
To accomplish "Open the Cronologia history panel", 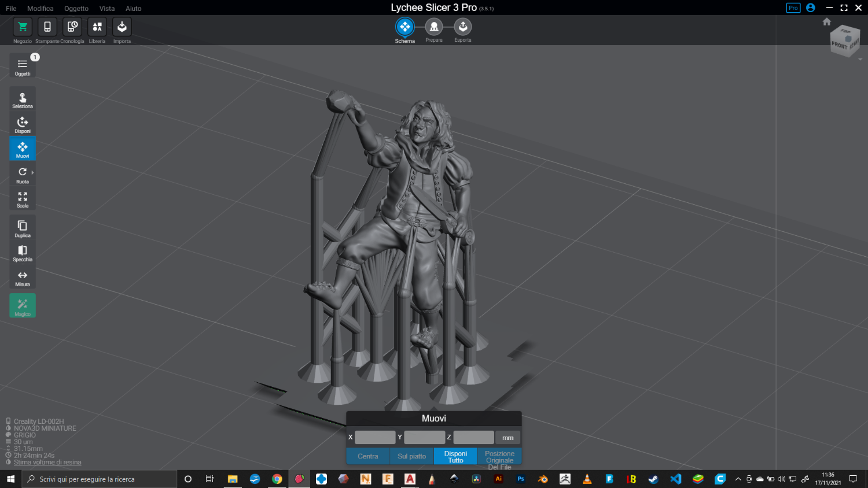I will point(72,27).
